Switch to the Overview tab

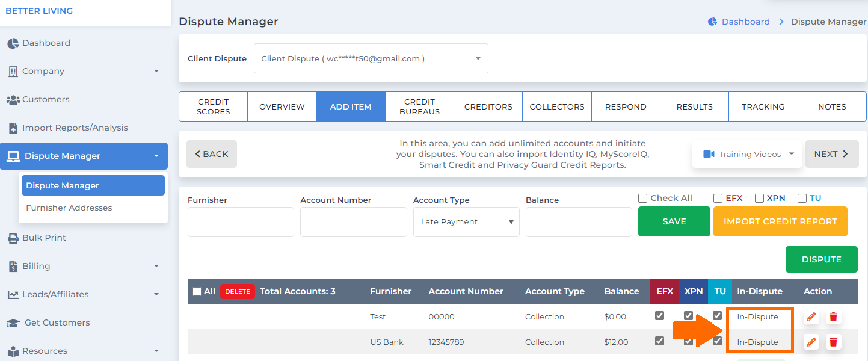(282, 107)
